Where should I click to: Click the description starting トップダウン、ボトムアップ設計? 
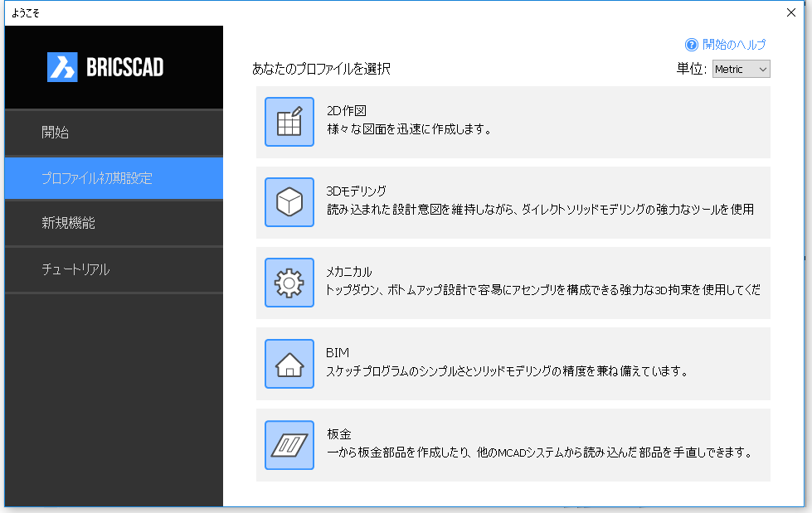point(543,290)
